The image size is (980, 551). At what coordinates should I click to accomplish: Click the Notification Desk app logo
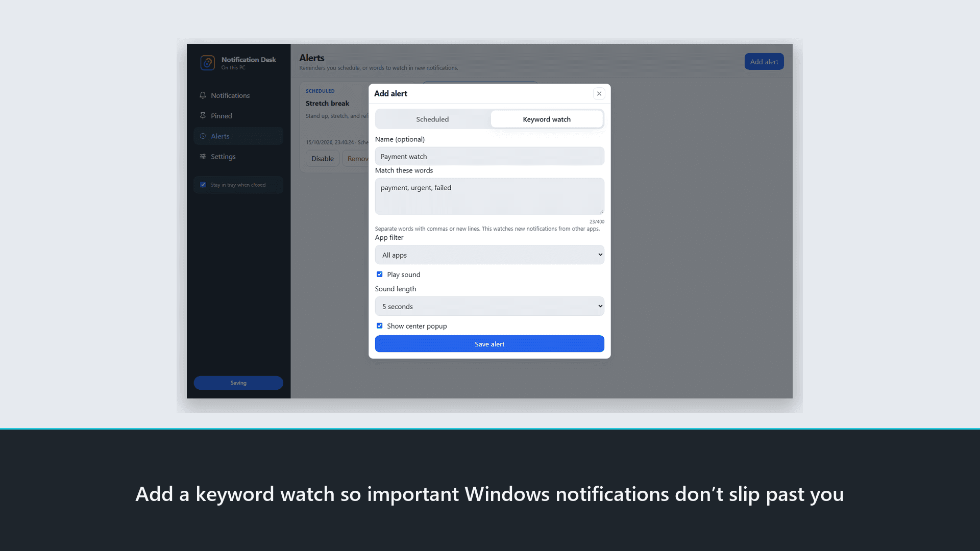207,63
